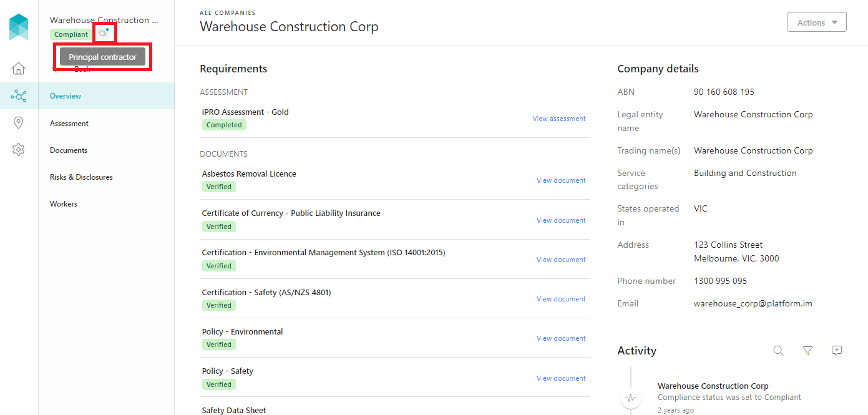Click Certification - Safety (AS/NZS 4801) title
The width and height of the screenshot is (868, 415).
[266, 292]
